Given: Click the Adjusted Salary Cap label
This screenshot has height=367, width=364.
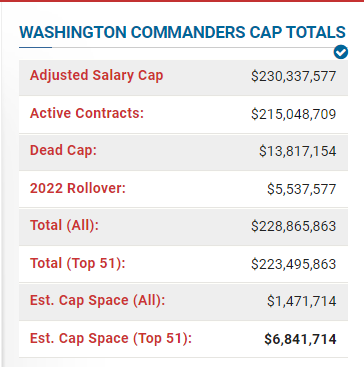Looking at the screenshot, I should point(97,75).
